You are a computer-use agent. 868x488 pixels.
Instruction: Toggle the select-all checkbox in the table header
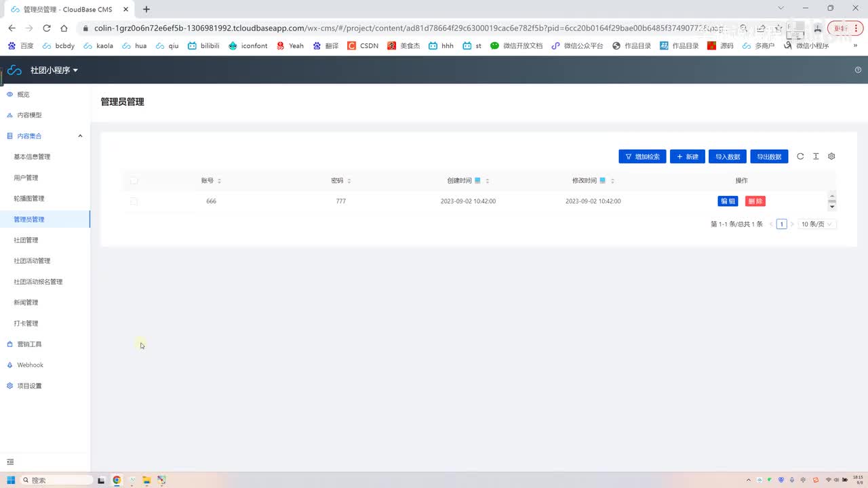click(134, 180)
